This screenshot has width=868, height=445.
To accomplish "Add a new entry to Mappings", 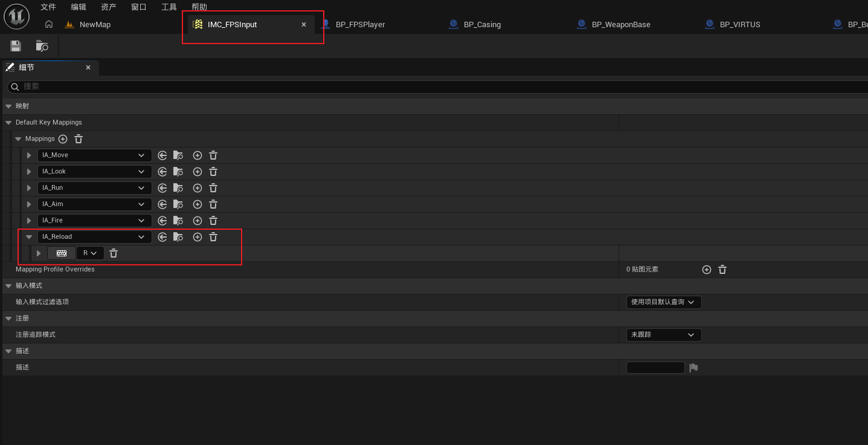I will pos(63,139).
